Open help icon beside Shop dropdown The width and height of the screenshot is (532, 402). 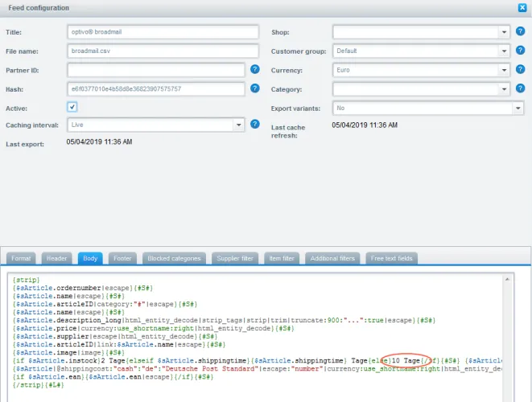pos(520,31)
